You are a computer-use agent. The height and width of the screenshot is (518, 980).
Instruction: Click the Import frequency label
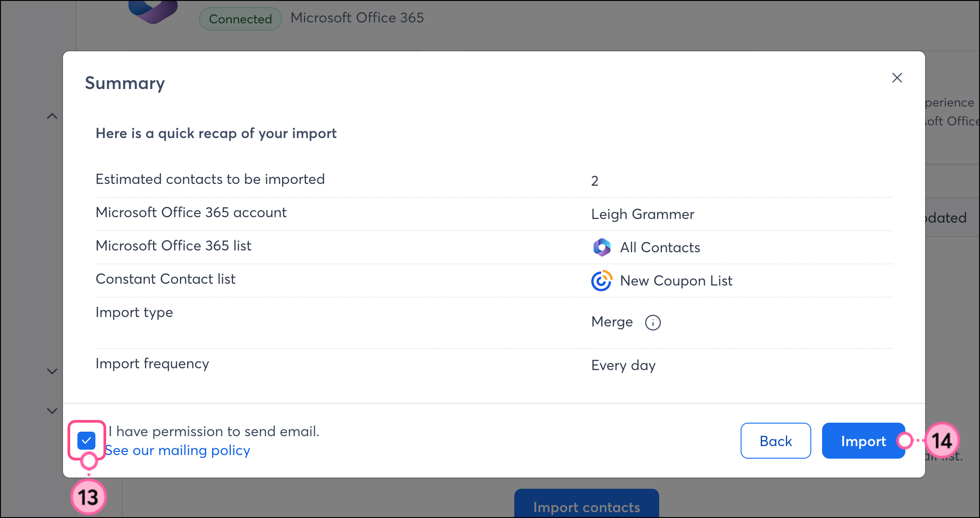coord(152,363)
